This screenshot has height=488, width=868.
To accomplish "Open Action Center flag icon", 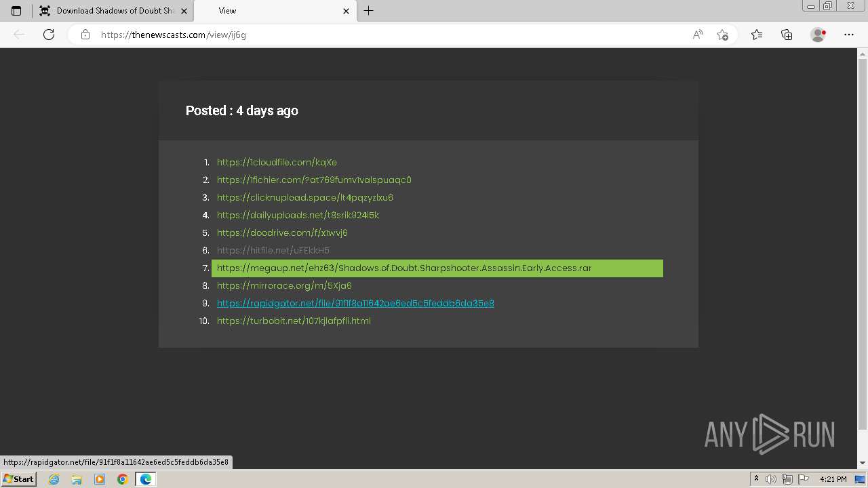I will (x=803, y=479).
